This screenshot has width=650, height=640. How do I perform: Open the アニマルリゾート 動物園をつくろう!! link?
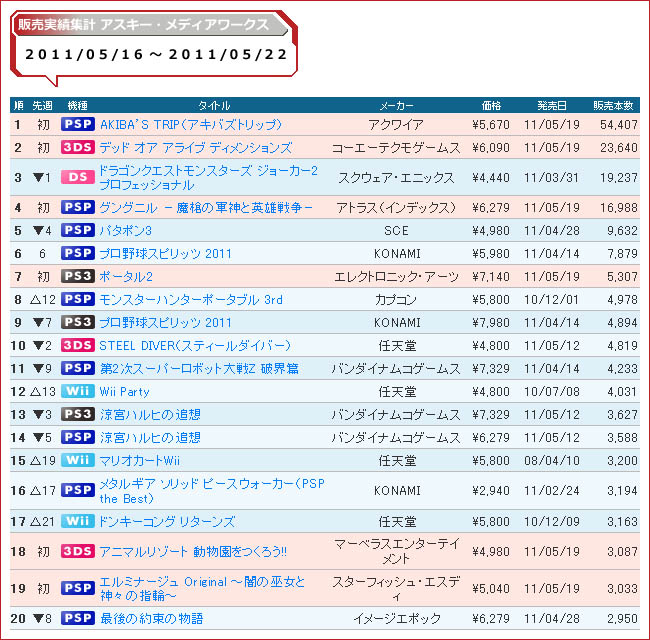click(x=193, y=552)
